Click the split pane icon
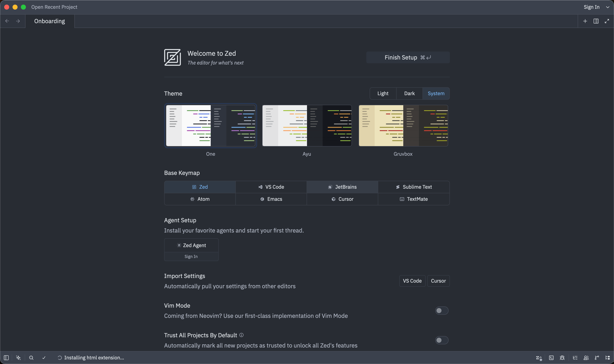The image size is (614, 364). [x=596, y=21]
